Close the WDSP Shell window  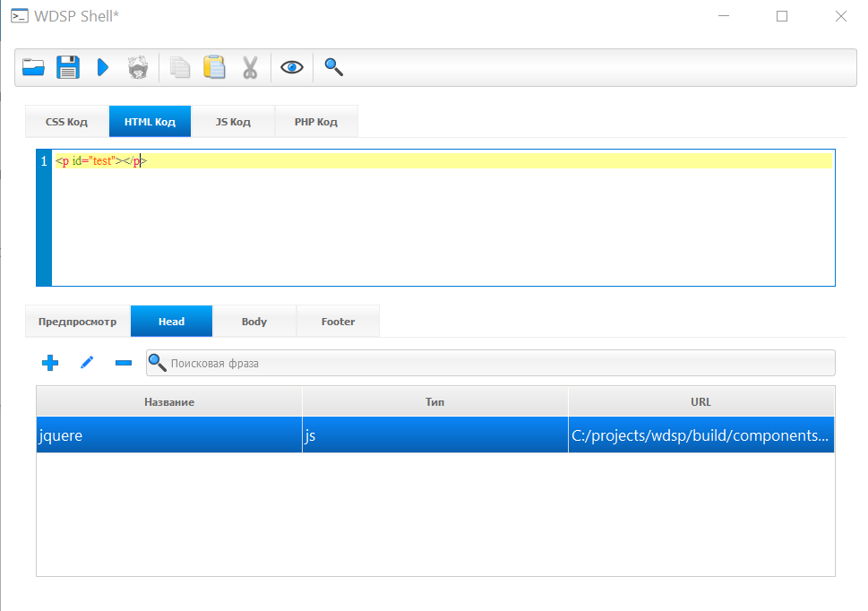pos(841,16)
